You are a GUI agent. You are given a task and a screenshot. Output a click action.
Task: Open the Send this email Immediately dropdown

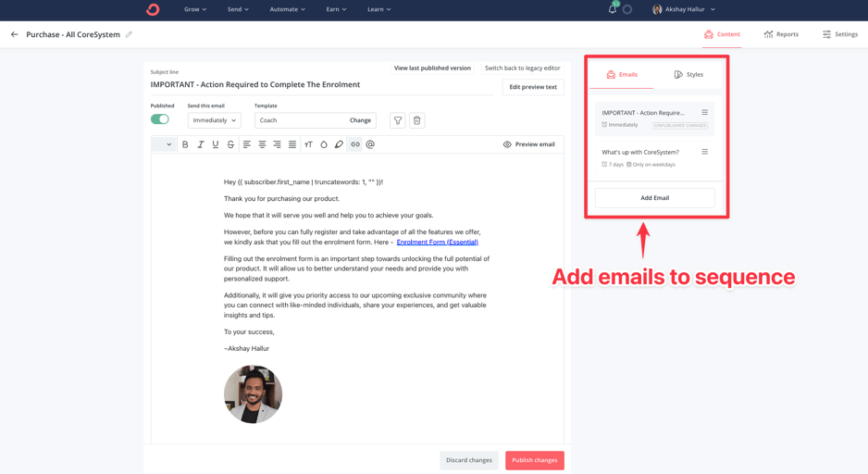(215, 120)
